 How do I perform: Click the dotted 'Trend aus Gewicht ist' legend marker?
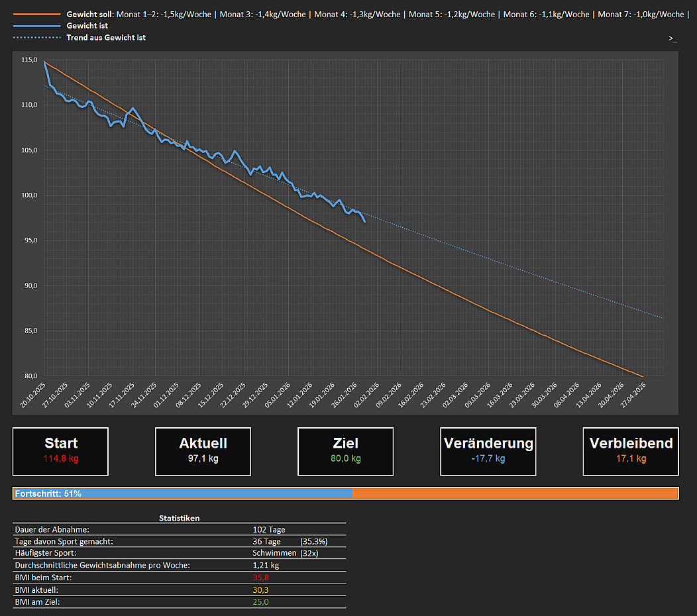[x=36, y=38]
